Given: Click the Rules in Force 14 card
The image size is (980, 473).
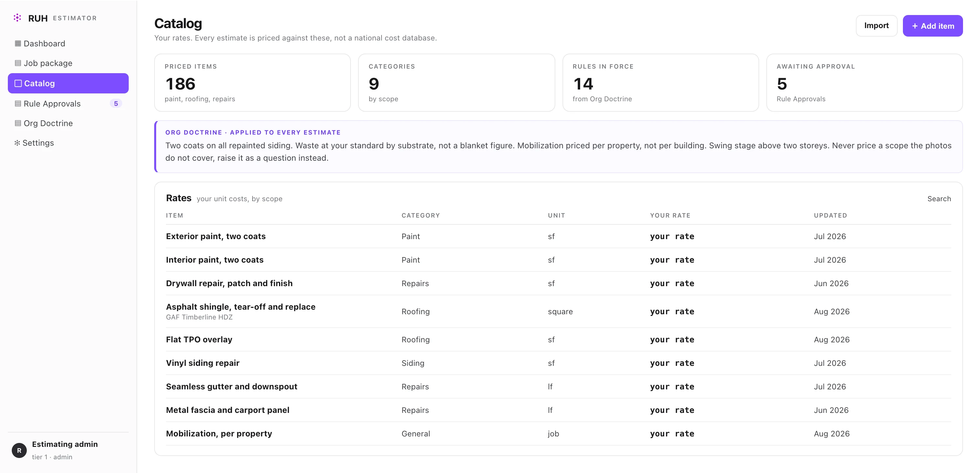Looking at the screenshot, I should 661,83.
